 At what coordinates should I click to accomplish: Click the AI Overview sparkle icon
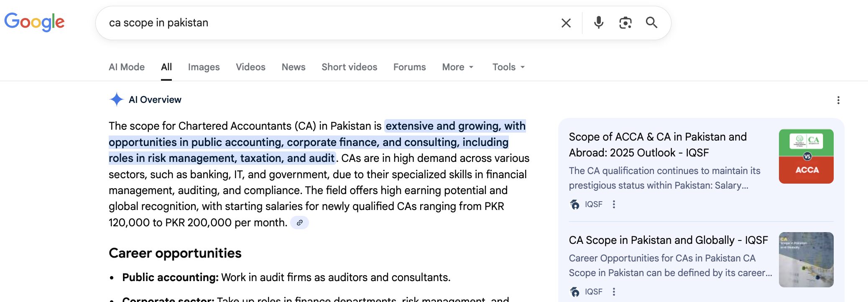(116, 100)
